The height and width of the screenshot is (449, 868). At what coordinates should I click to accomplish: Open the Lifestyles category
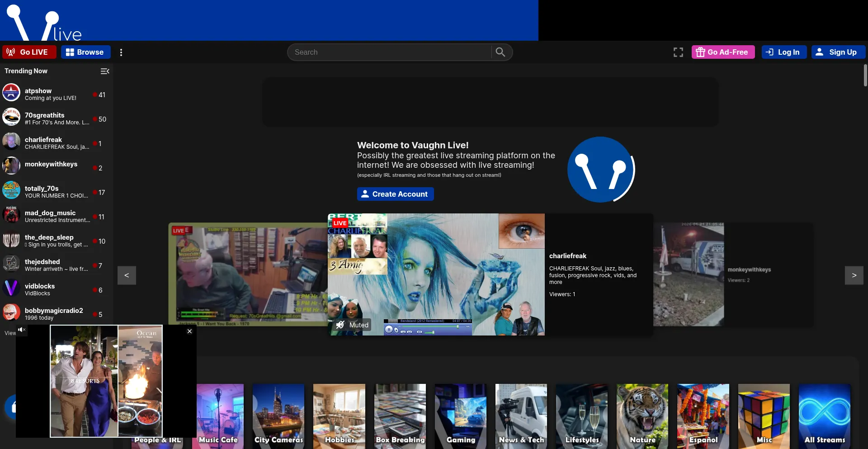582,416
